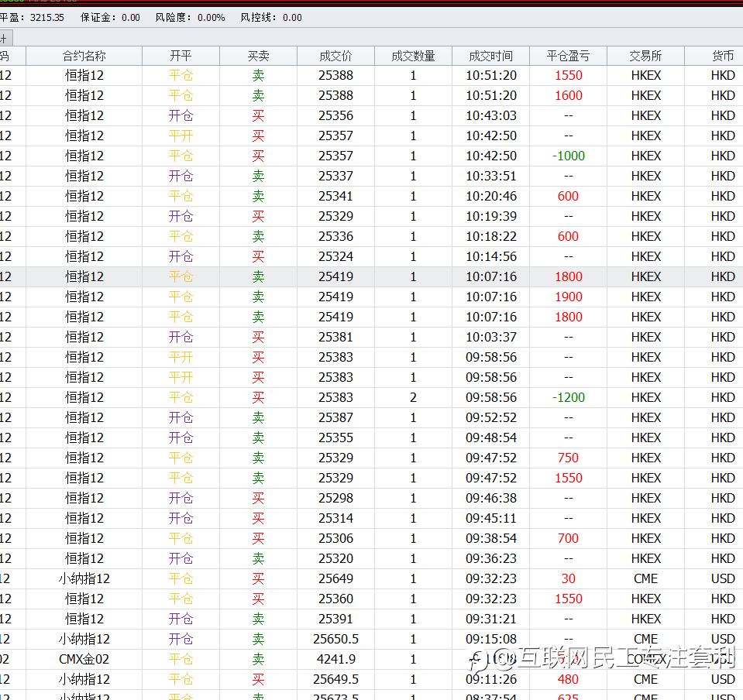
Task: Select the trade time 09:52:52
Action: pos(491,417)
